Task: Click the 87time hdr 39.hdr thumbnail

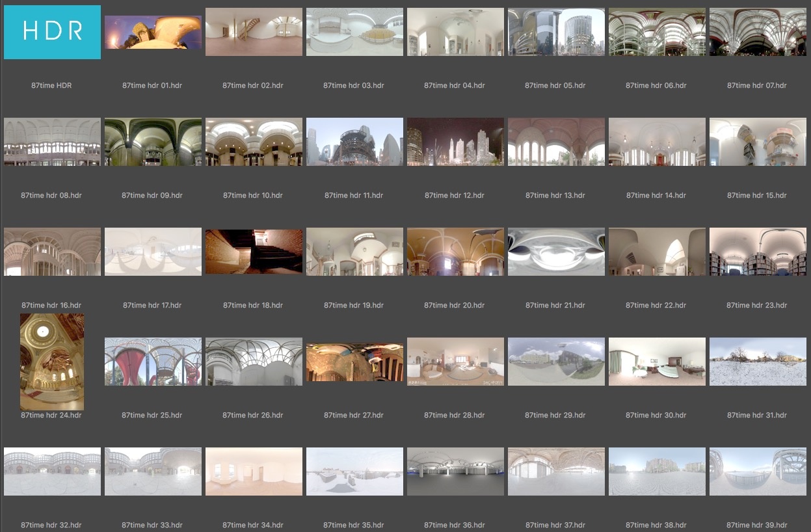Action: [758, 472]
